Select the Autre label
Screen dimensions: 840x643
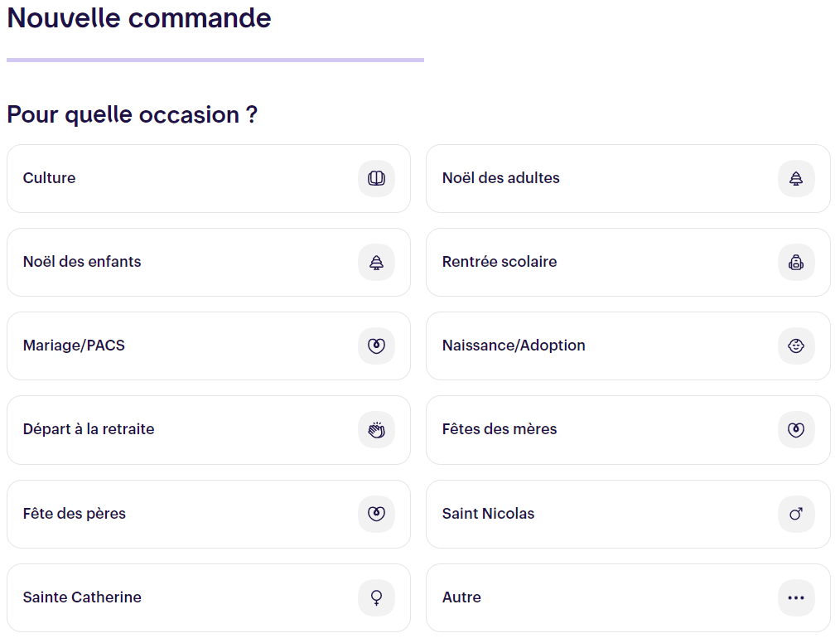[461, 597]
